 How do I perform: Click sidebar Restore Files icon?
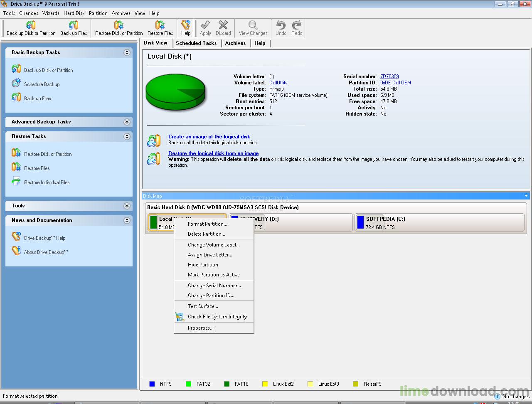[16, 167]
